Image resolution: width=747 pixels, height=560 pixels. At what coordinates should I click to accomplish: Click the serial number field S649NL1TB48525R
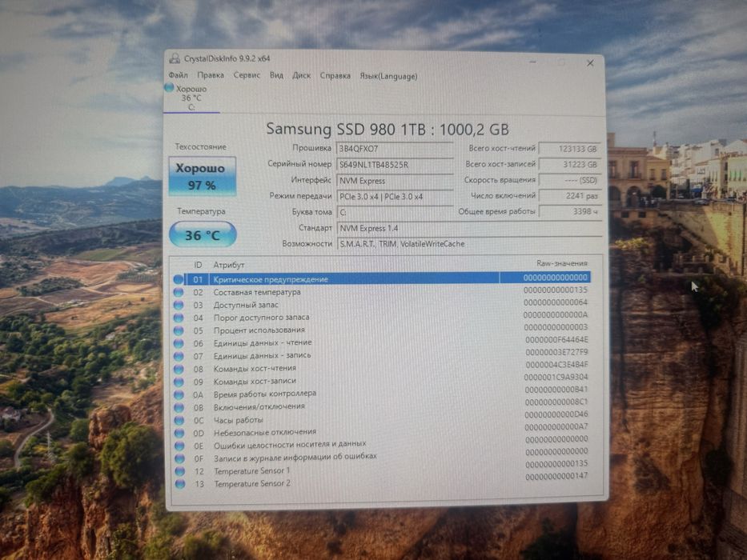pyautogui.click(x=395, y=165)
